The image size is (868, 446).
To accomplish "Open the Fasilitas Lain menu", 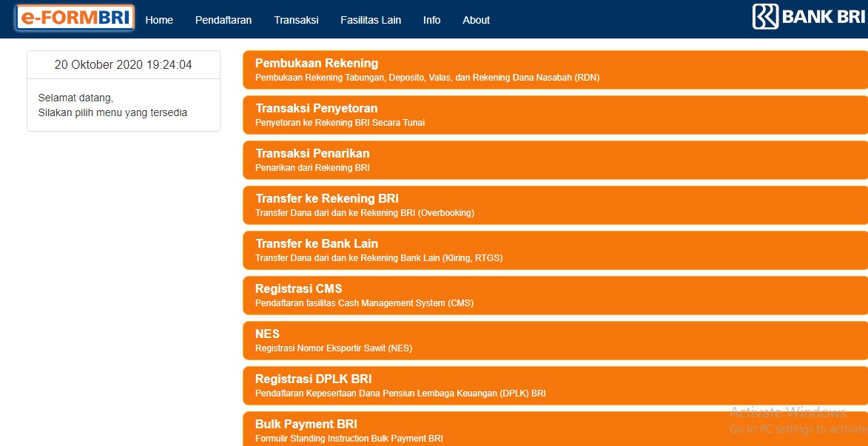I will pyautogui.click(x=371, y=20).
